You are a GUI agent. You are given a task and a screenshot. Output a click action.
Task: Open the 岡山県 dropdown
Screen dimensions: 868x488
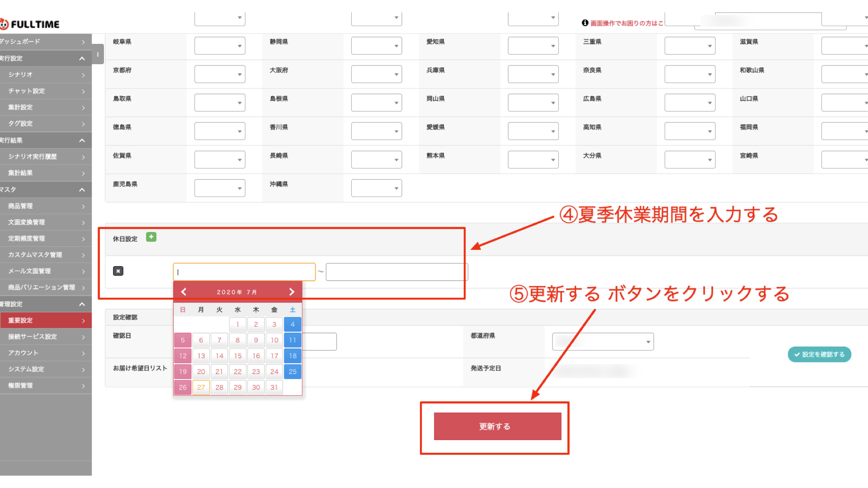coord(533,103)
